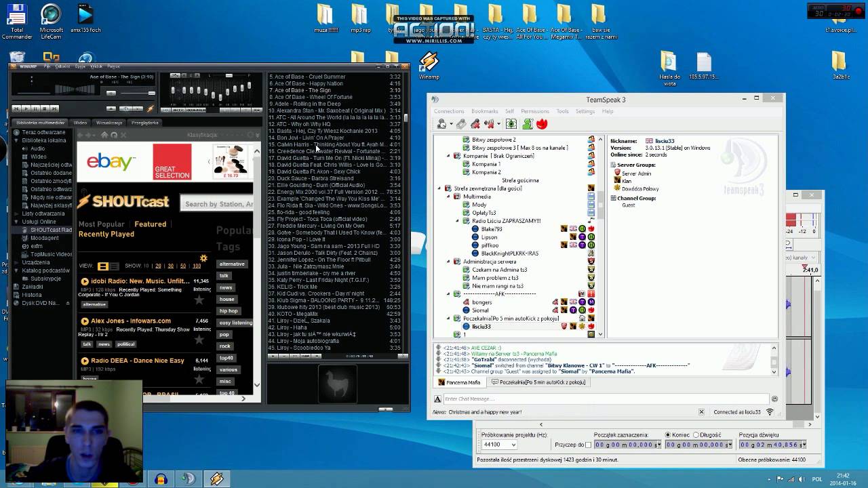868x488 pixels.
Task: Click the Winamp browser home icon
Action: [x=104, y=135]
